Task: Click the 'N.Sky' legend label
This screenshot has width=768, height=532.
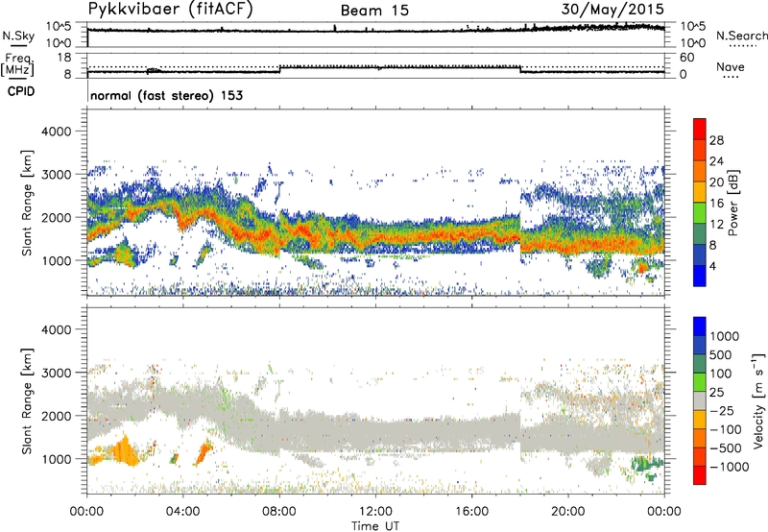Action: (x=18, y=36)
